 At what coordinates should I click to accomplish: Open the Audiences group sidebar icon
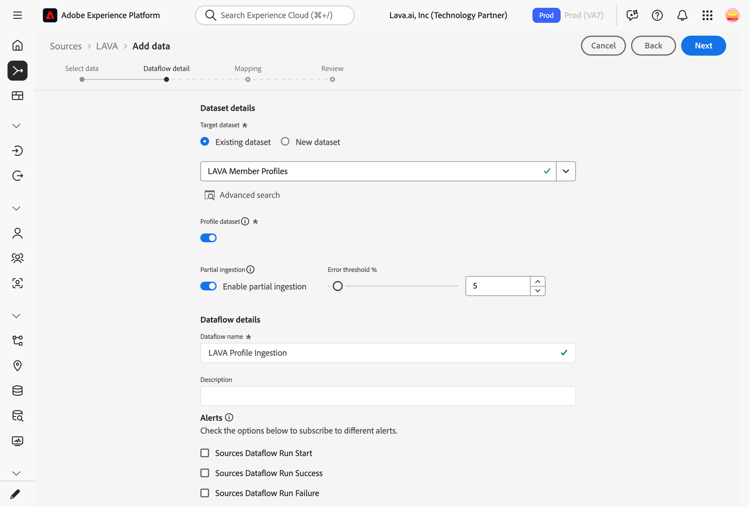click(x=17, y=258)
